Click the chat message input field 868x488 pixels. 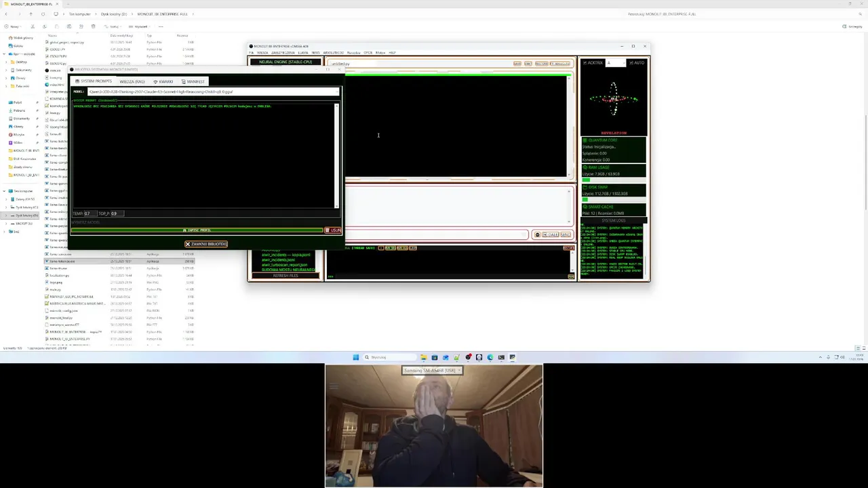pos(437,235)
